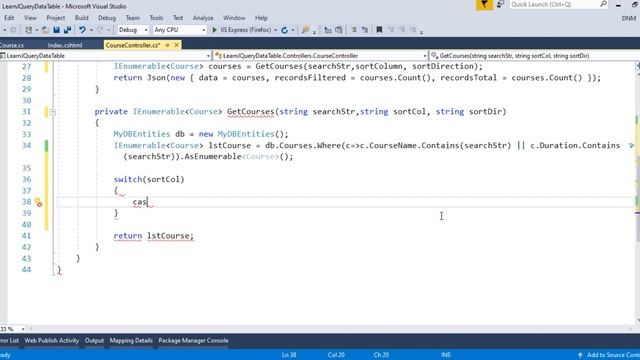The width and height of the screenshot is (640, 360).
Task: Open the Build menu
Action: pos(82,18)
